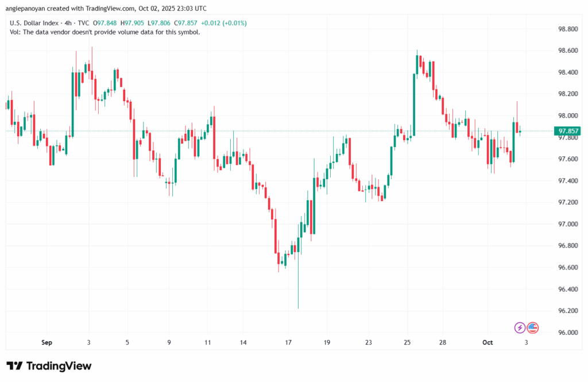Click the Sep label on the time axis
This screenshot has height=382, width=588.
click(x=47, y=342)
